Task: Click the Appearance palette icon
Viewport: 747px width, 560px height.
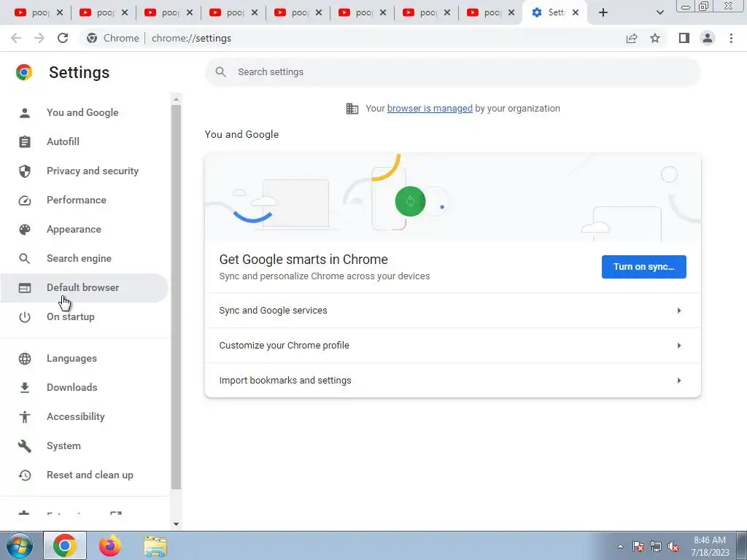Action: (25, 230)
